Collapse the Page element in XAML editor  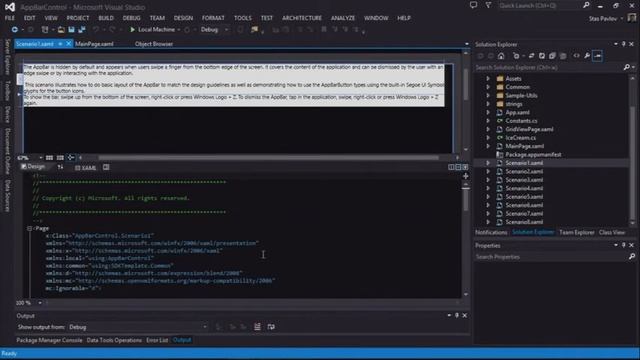click(29, 229)
